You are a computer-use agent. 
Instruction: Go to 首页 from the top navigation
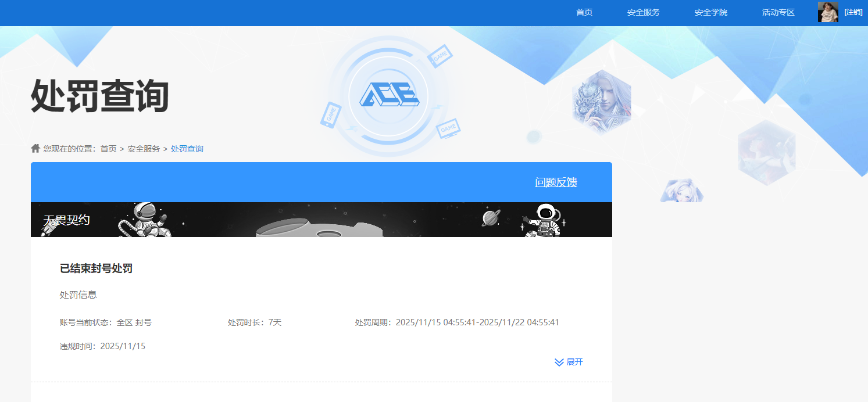click(x=584, y=12)
